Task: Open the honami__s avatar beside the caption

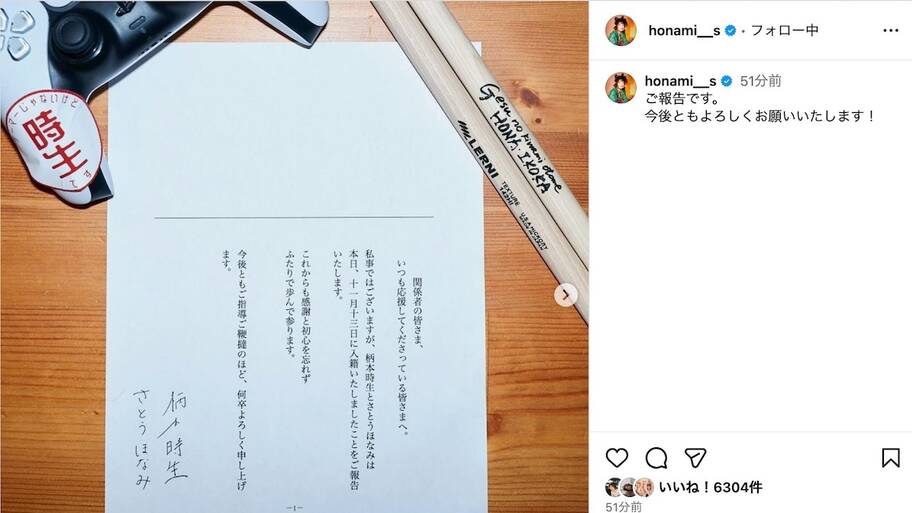Action: [x=621, y=88]
